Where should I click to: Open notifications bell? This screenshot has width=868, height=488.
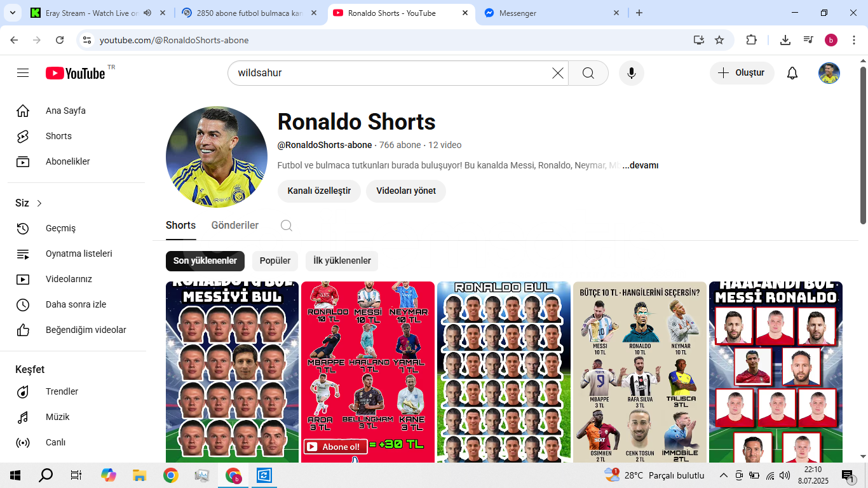click(792, 73)
